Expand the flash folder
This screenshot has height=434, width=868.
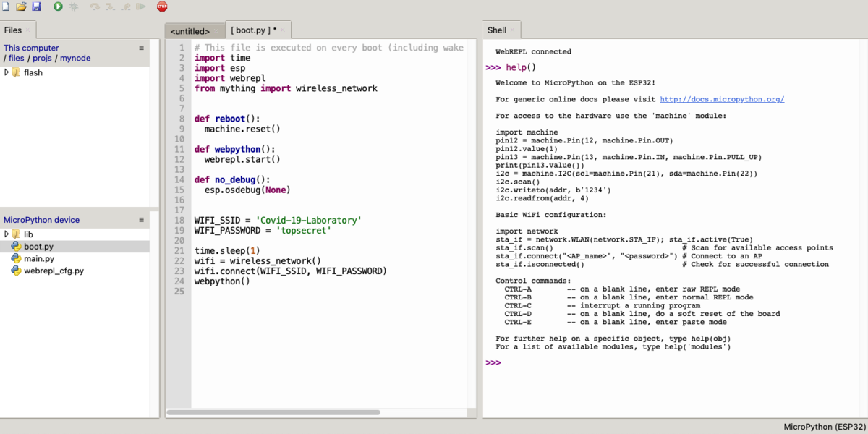(7, 72)
